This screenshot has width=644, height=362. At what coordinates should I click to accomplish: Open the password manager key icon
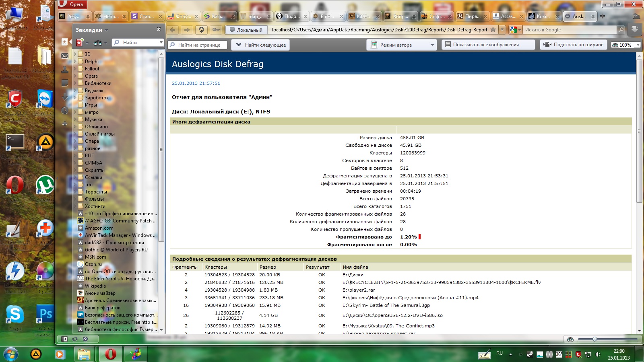pyautogui.click(x=216, y=30)
